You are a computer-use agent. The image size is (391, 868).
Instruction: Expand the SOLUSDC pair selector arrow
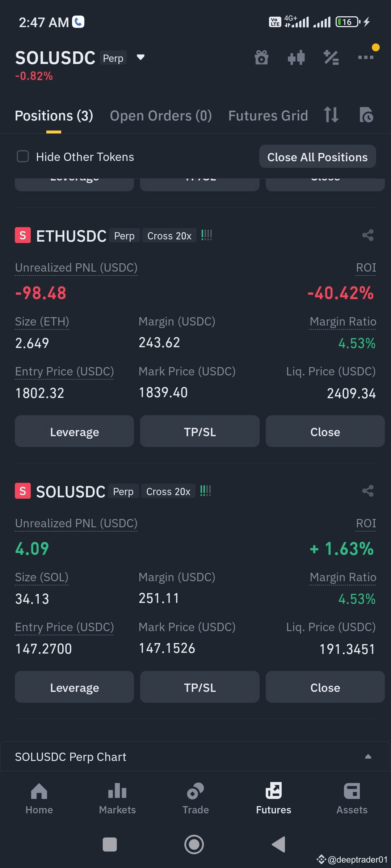click(140, 57)
